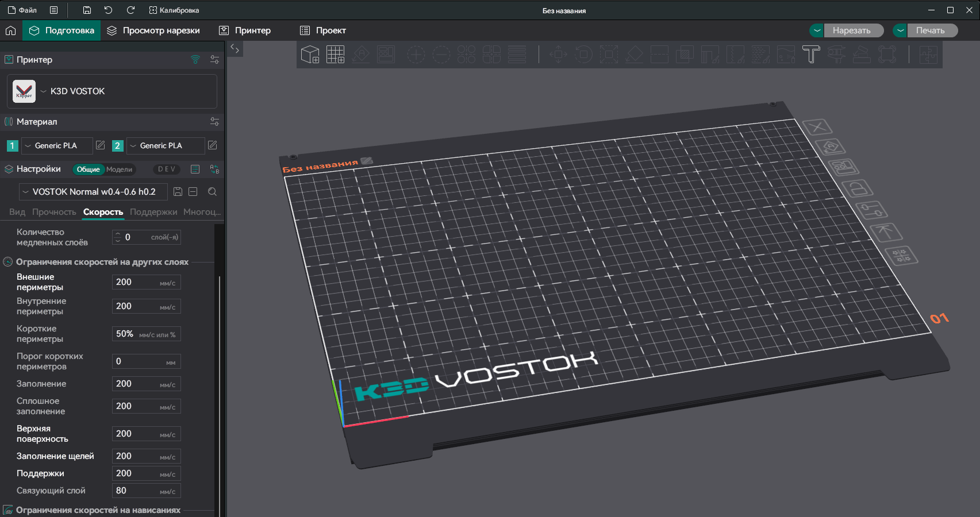Switch to the Проект tab
The height and width of the screenshot is (517, 980).
[323, 30]
